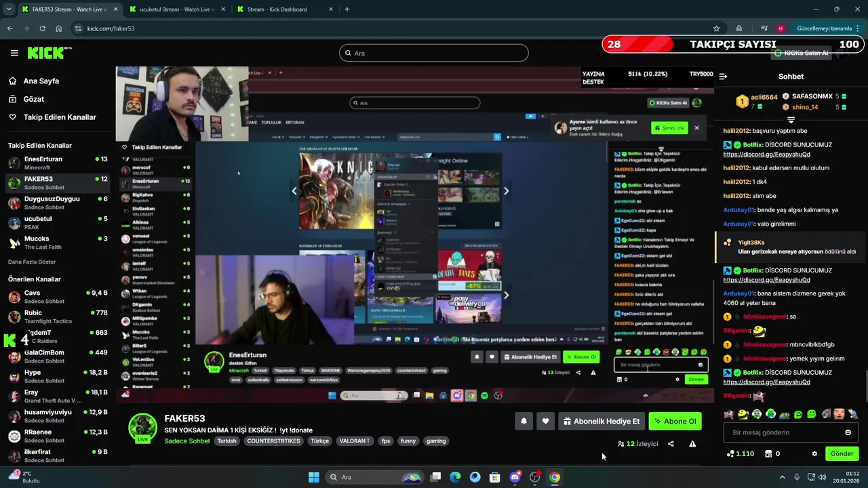Open DuygusuzDuygu channel in sidebar
The width and height of the screenshot is (868, 488).
[58, 203]
